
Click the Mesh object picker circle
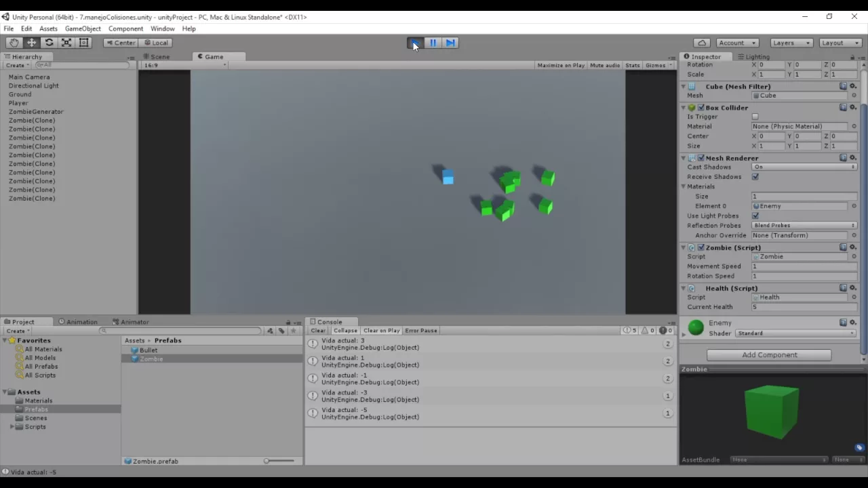(854, 96)
